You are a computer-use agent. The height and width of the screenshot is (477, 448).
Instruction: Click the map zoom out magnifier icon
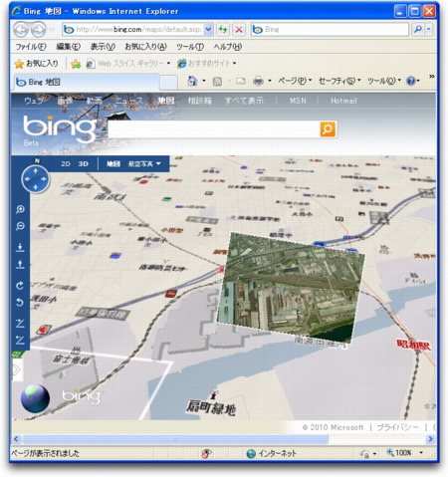coord(20,226)
